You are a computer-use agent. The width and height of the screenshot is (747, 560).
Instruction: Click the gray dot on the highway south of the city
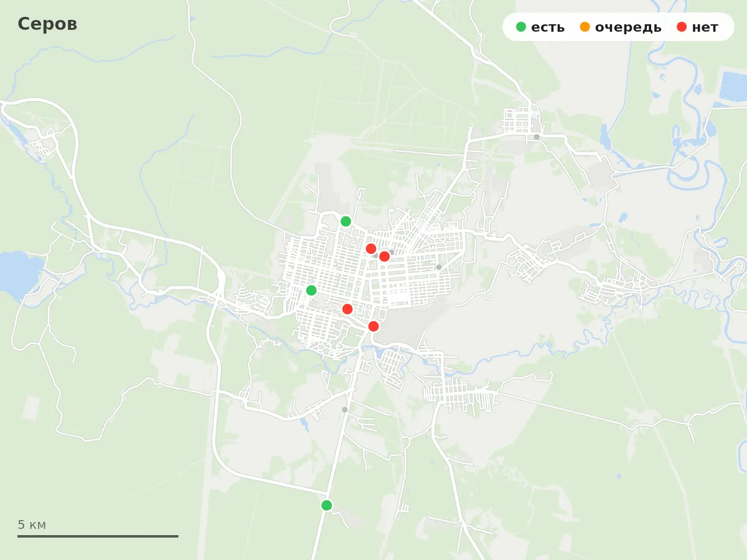point(345,409)
